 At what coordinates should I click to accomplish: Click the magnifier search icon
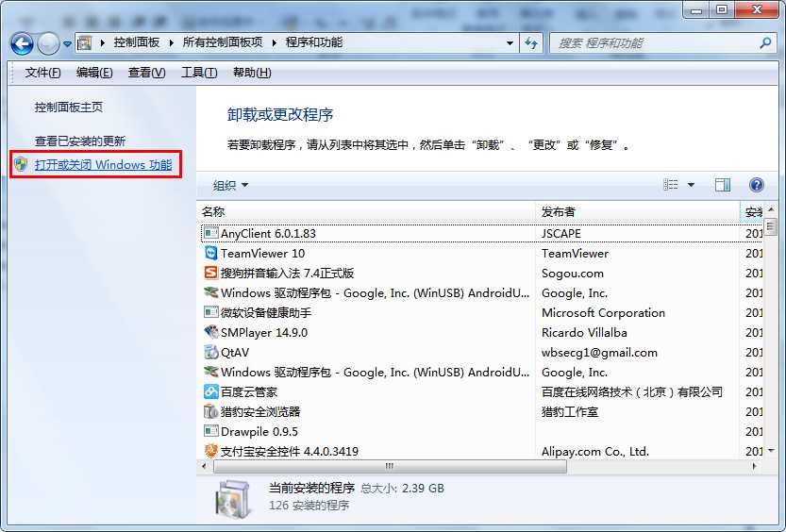click(765, 43)
